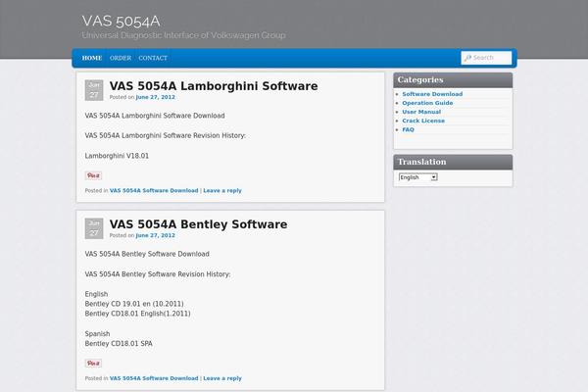Screen dimensions: 588x392
Task: Open the Software Download category
Action: coord(432,94)
